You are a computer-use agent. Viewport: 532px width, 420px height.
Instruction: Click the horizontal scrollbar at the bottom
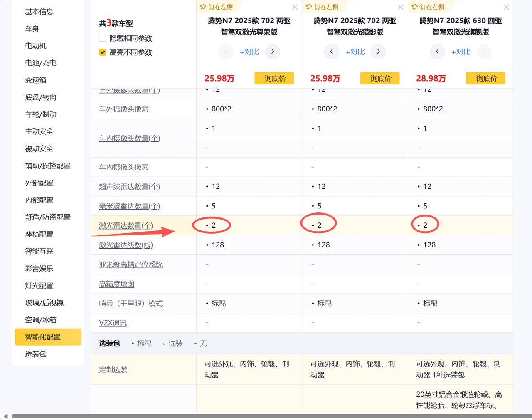272,416
